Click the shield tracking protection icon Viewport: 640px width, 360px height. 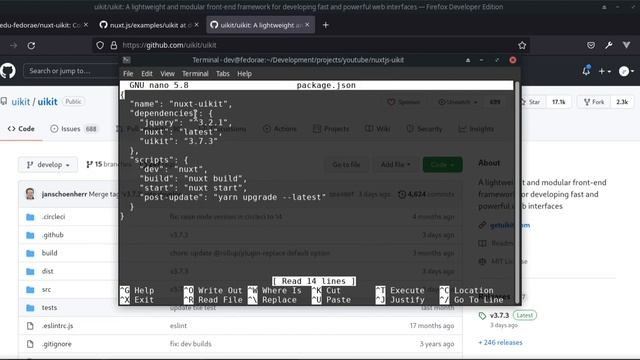coord(100,45)
